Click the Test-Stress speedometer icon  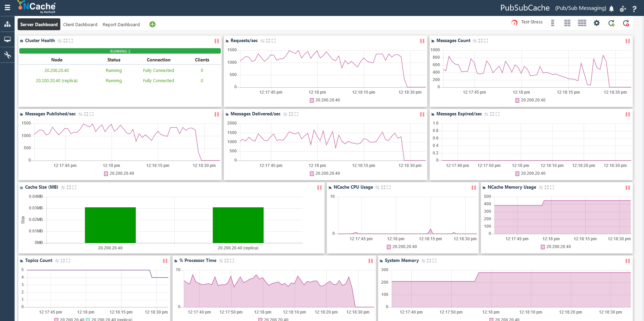point(514,22)
